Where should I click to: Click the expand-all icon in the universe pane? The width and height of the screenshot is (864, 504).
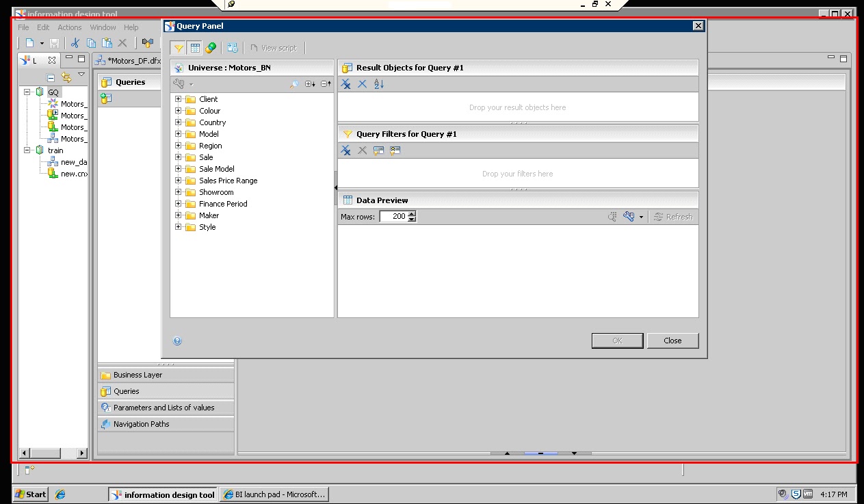[309, 84]
